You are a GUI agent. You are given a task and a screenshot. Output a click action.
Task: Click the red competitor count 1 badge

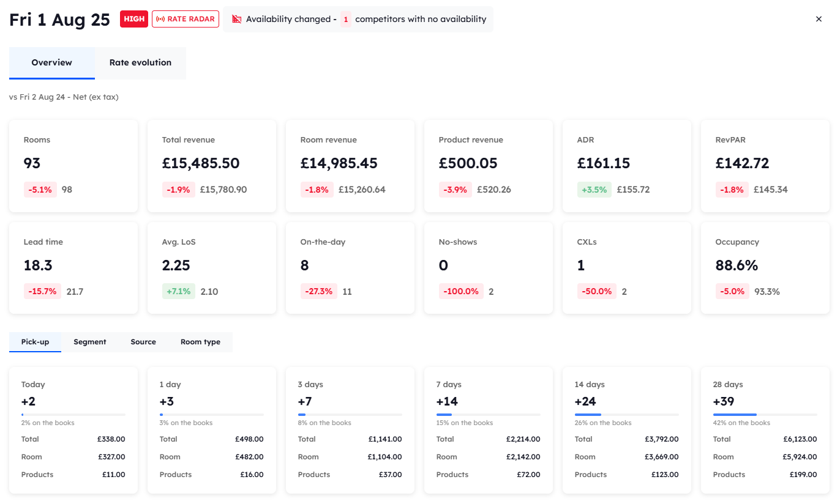pos(346,19)
